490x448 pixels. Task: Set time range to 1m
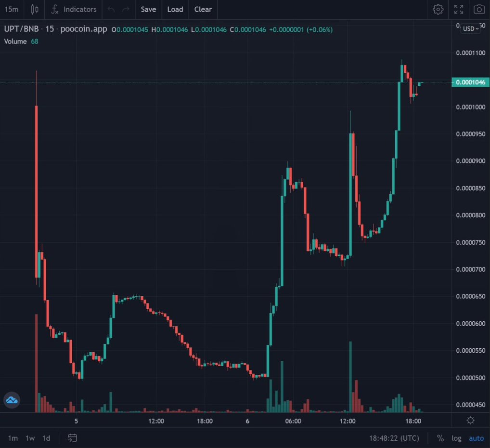pyautogui.click(x=13, y=438)
